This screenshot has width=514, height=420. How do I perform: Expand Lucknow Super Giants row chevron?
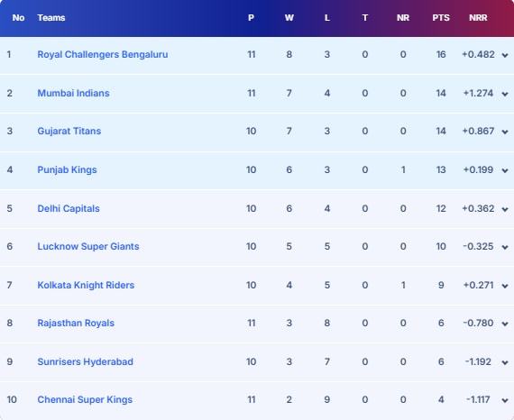[x=505, y=247]
